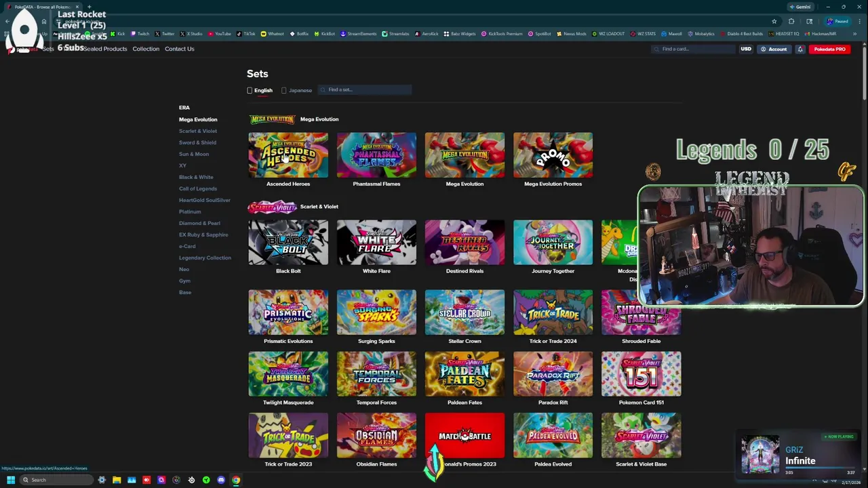Open Windows Start menu
Screen dimensions: 868x488
[x=11, y=480]
